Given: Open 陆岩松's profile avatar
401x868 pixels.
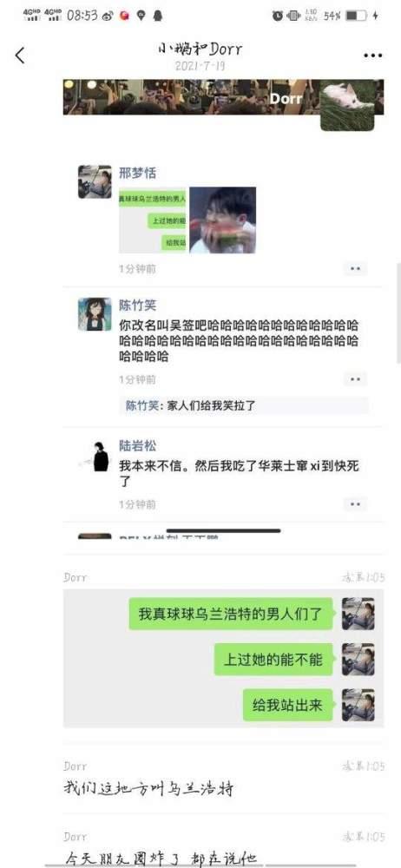Looking at the screenshot, I should tap(94, 456).
